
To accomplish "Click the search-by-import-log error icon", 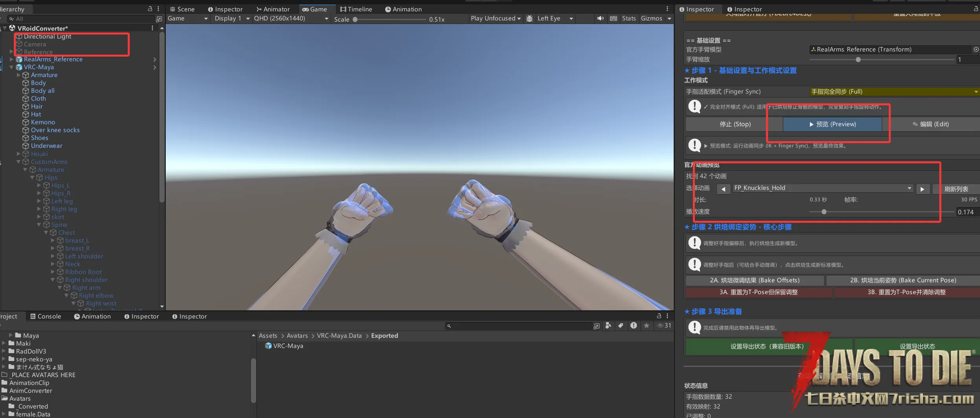I will (634, 326).
